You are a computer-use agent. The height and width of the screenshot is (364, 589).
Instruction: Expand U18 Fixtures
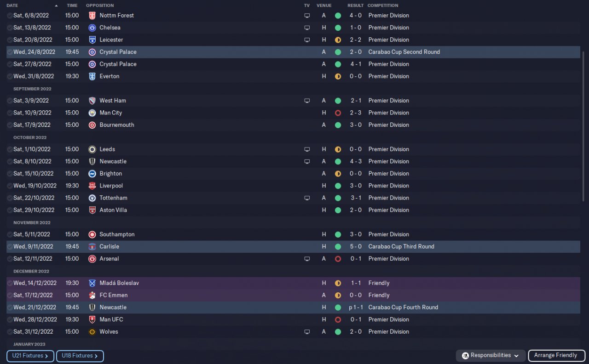[x=80, y=356]
